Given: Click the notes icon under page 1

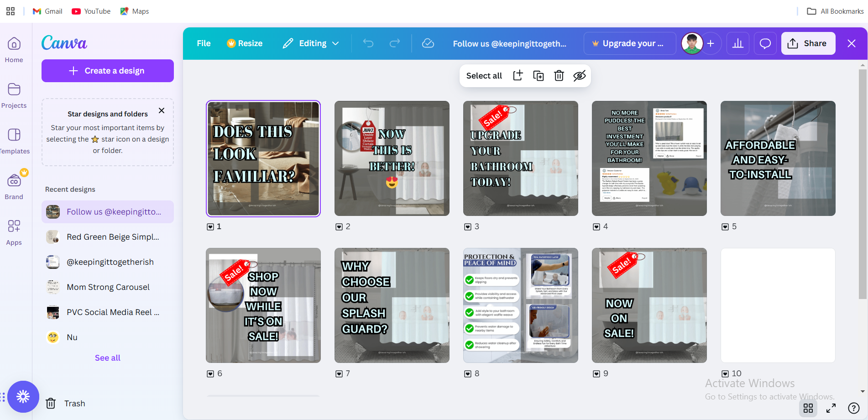Looking at the screenshot, I should point(210,227).
